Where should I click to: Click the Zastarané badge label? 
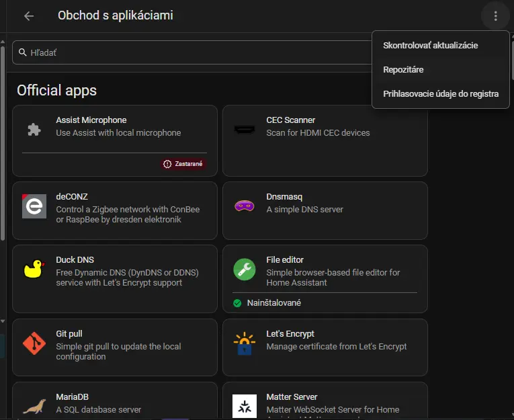point(189,164)
